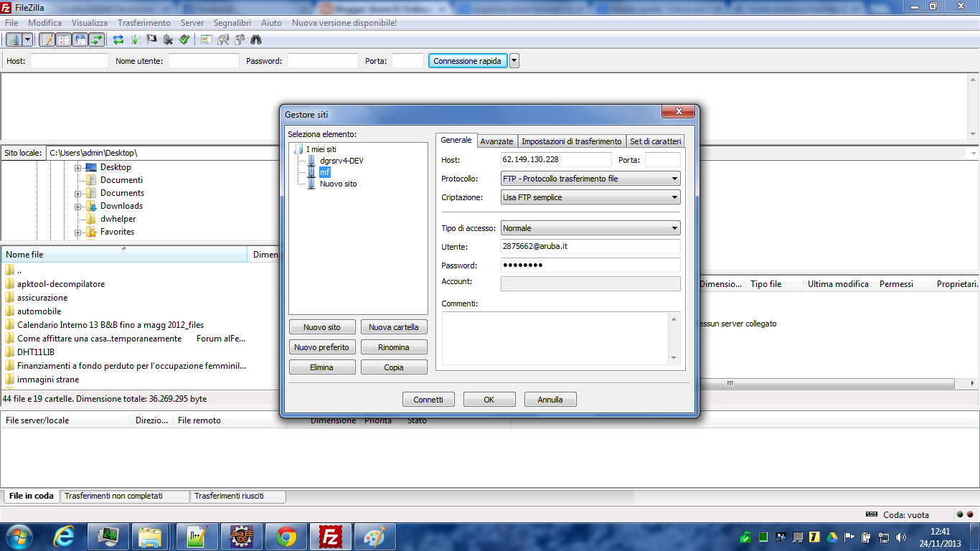980x551 pixels.
Task: Expand the Downloads node in local tree
Action: tap(77, 206)
